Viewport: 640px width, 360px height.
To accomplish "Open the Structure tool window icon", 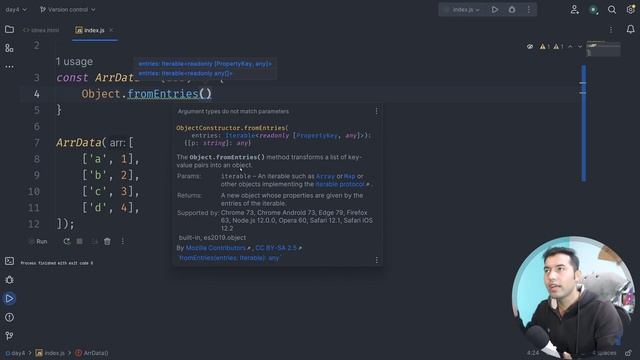I will click(x=9, y=48).
